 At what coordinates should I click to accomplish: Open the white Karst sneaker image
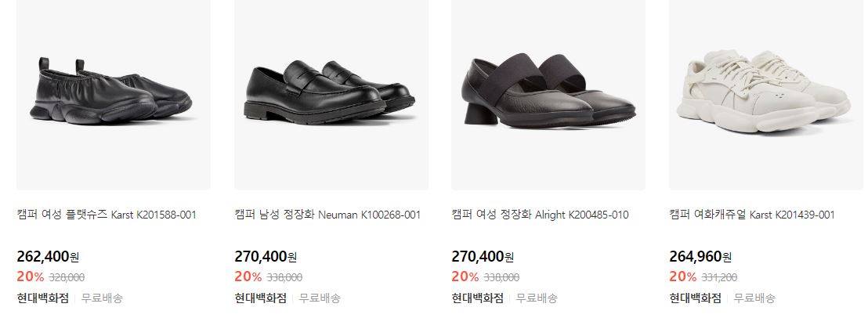point(765,95)
